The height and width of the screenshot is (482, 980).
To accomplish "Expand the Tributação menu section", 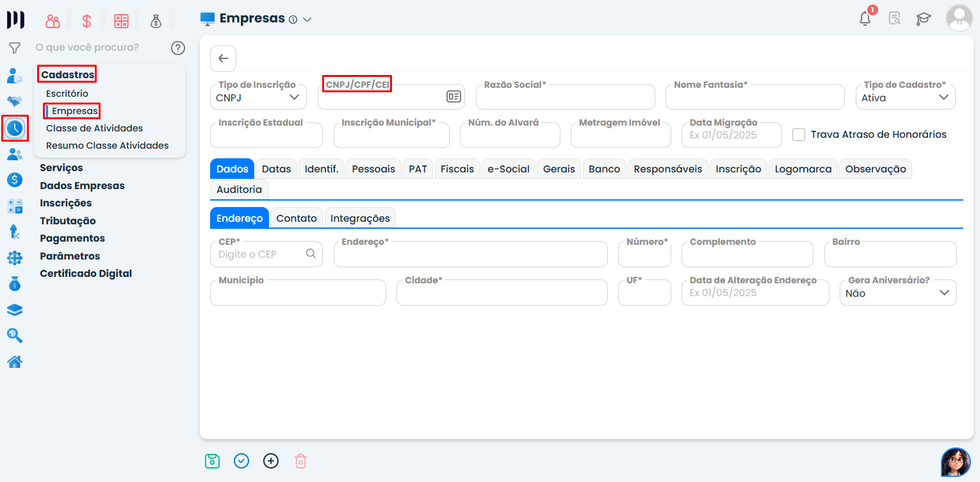I will (68, 220).
